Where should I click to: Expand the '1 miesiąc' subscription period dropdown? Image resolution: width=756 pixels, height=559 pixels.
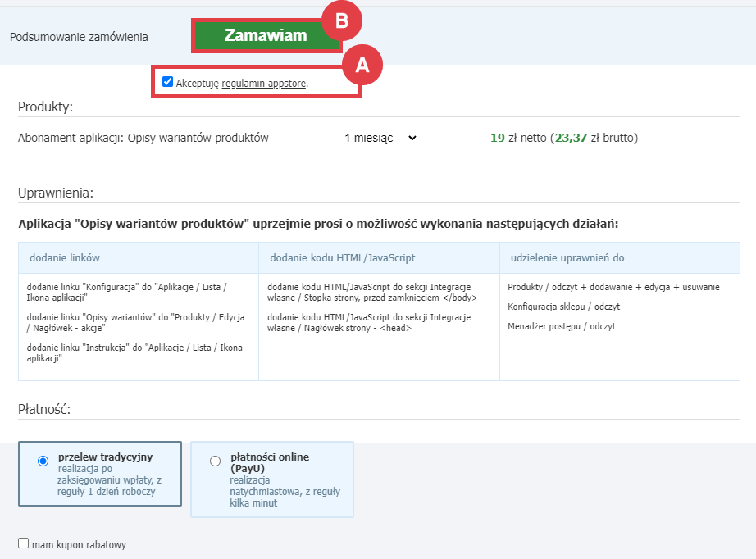coord(380,138)
